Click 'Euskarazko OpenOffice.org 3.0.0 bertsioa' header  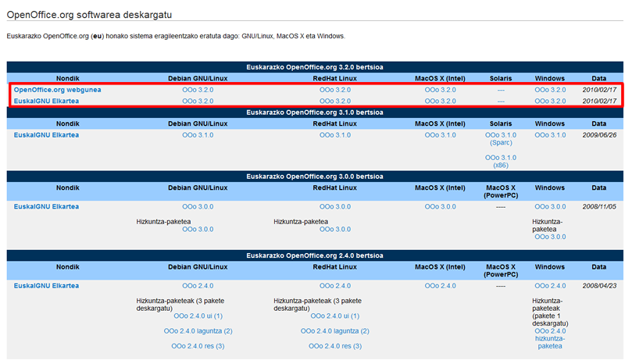(x=315, y=177)
